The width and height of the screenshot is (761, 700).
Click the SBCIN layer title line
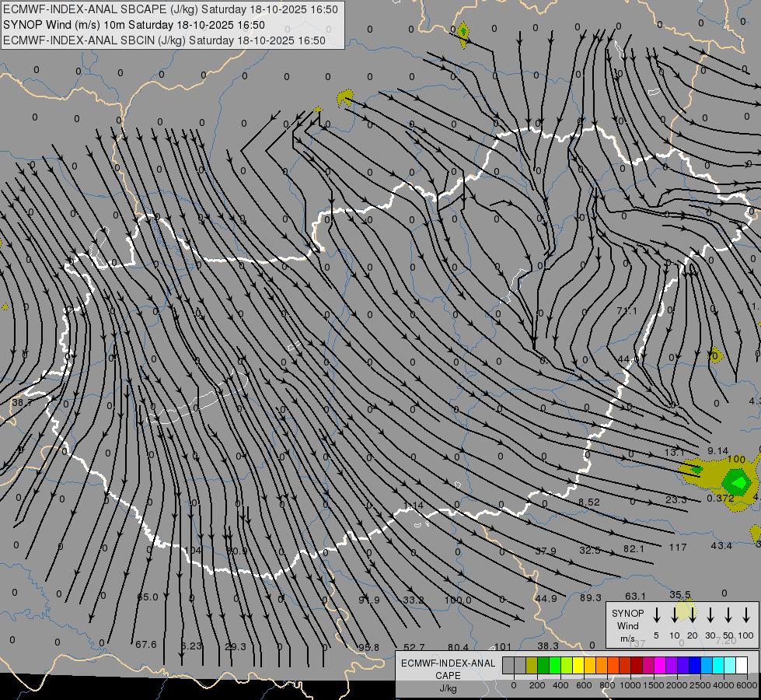(164, 40)
